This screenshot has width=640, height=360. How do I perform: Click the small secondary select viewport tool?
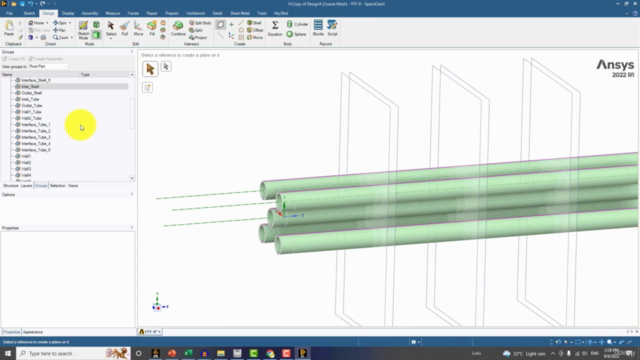pos(166,67)
